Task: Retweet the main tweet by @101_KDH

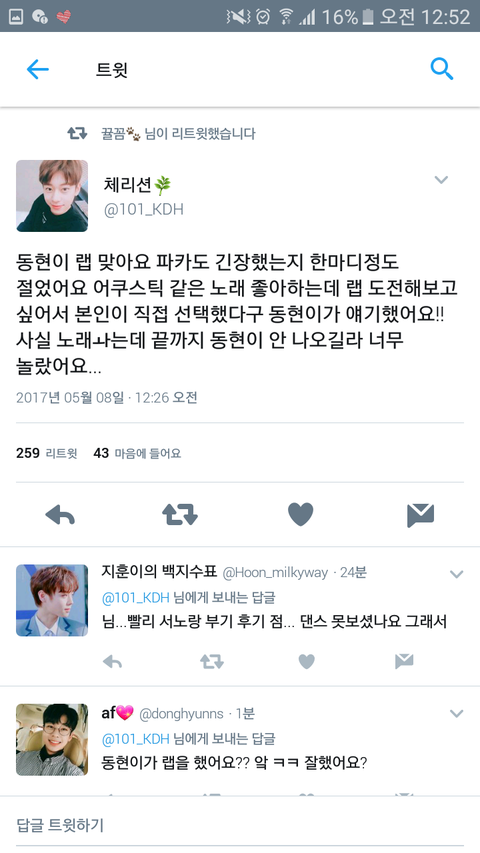Action: (180, 515)
